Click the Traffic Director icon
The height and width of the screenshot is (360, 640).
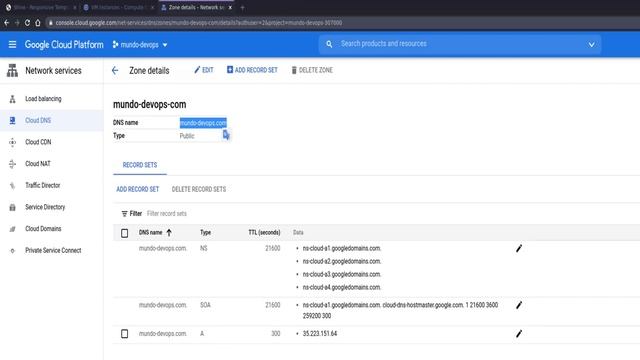click(12, 185)
